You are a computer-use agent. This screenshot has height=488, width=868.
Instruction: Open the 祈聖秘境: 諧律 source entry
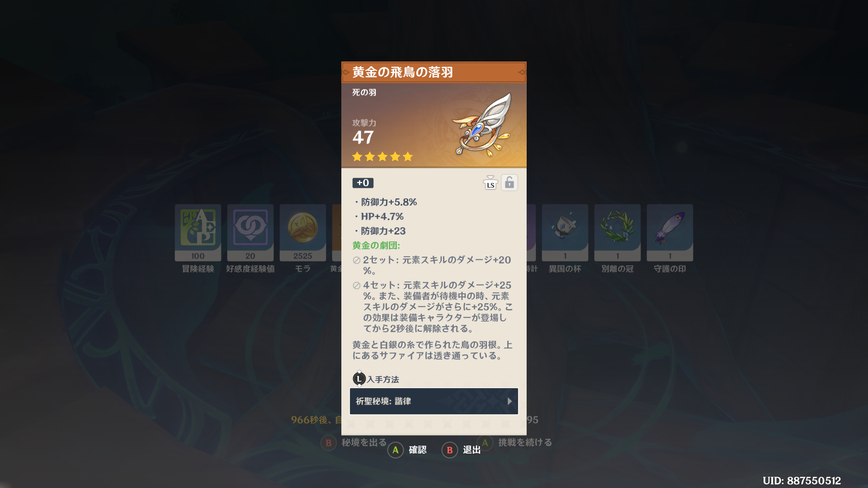(434, 401)
